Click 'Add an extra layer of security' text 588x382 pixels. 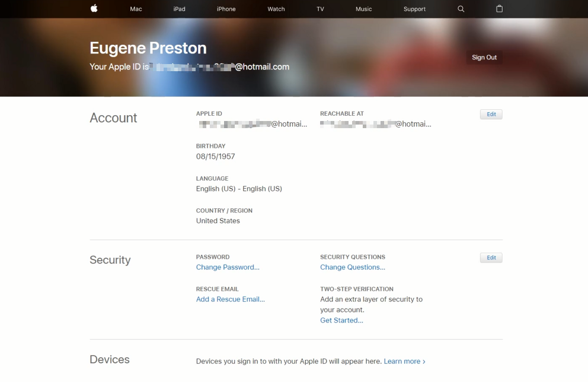[x=371, y=305]
